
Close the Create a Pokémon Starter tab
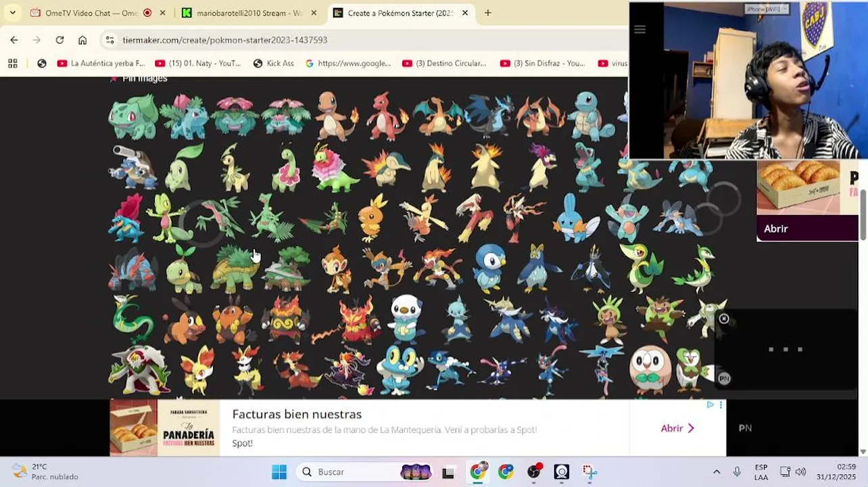click(x=464, y=13)
